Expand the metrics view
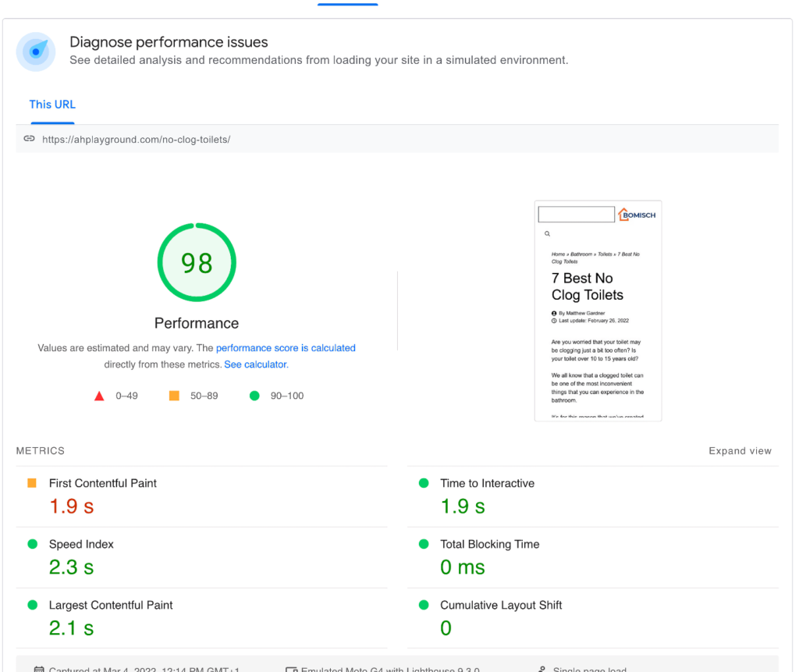Screen dimensions: 799x672 click(740, 451)
